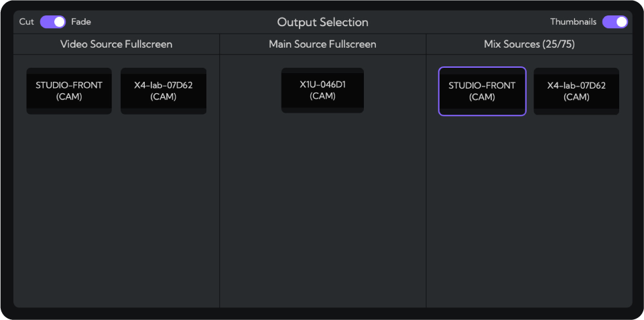Click the Cut transition label

point(27,22)
